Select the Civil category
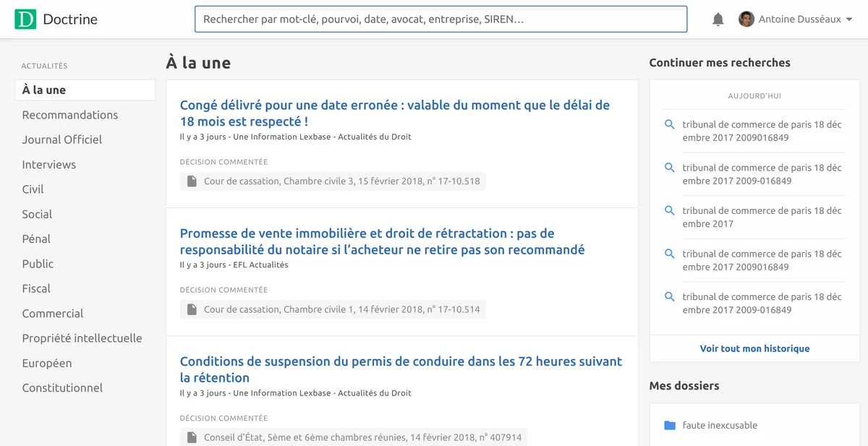Viewport: 868px width, 446px height. tap(33, 189)
